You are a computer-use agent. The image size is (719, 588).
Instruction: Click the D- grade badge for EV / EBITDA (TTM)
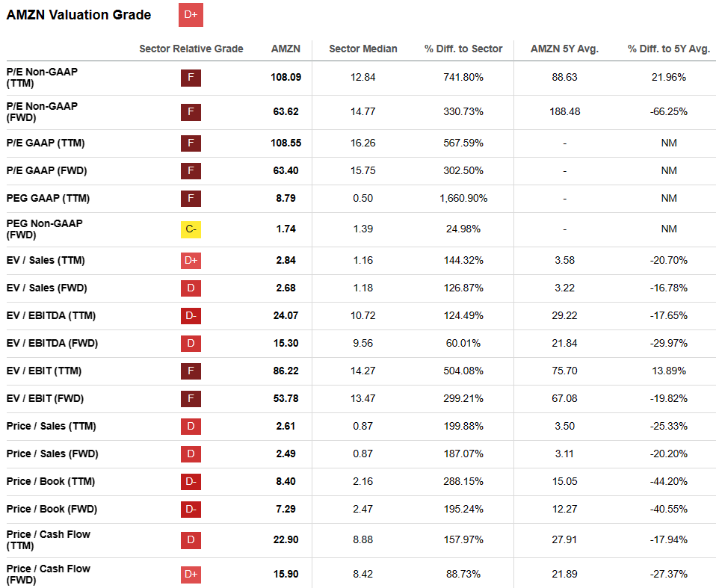point(191,316)
